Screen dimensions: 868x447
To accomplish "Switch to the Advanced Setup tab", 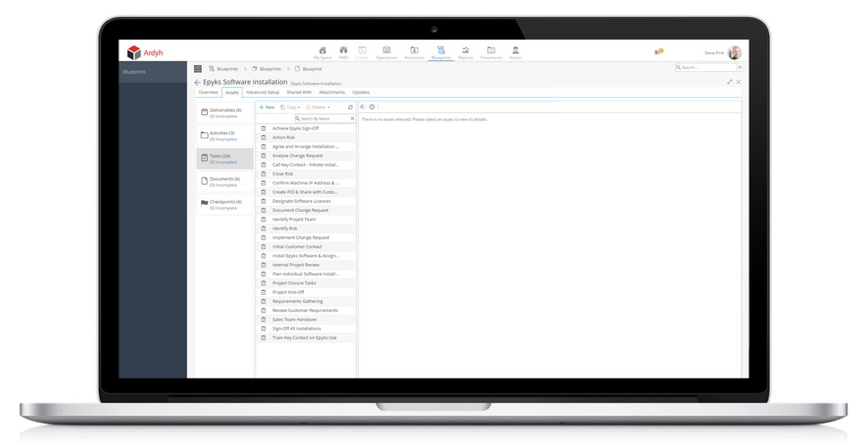I will 263,92.
